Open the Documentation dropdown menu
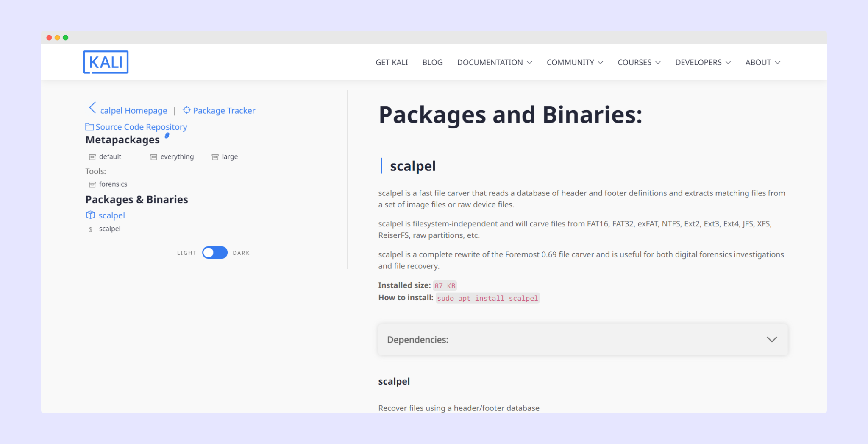 coord(494,62)
